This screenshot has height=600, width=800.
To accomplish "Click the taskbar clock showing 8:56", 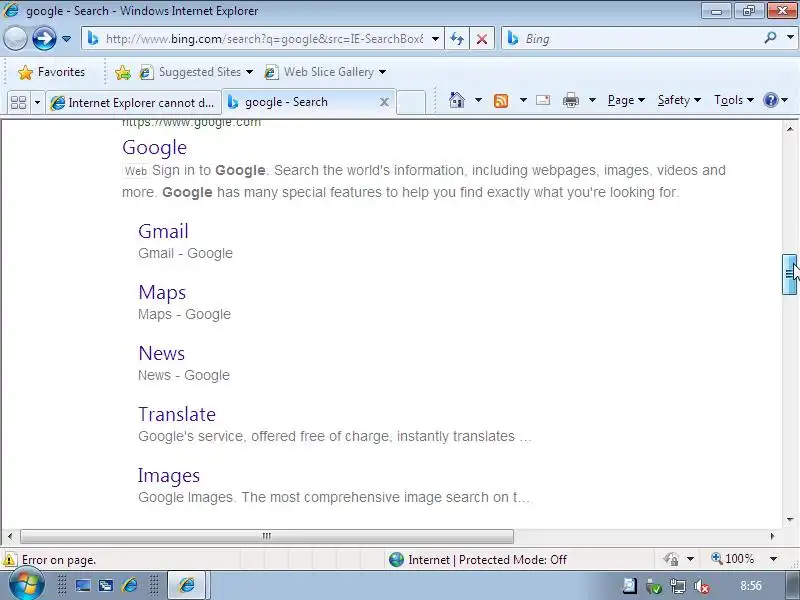I will [751, 586].
